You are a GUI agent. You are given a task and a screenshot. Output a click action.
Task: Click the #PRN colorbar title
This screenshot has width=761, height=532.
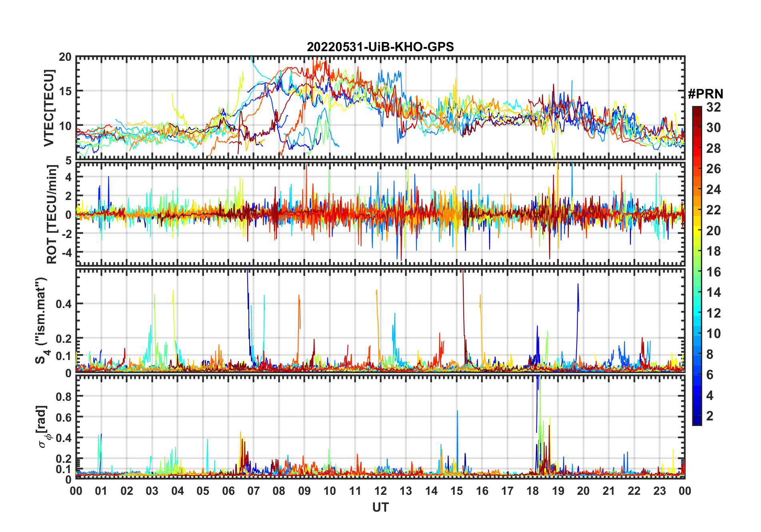(x=705, y=94)
